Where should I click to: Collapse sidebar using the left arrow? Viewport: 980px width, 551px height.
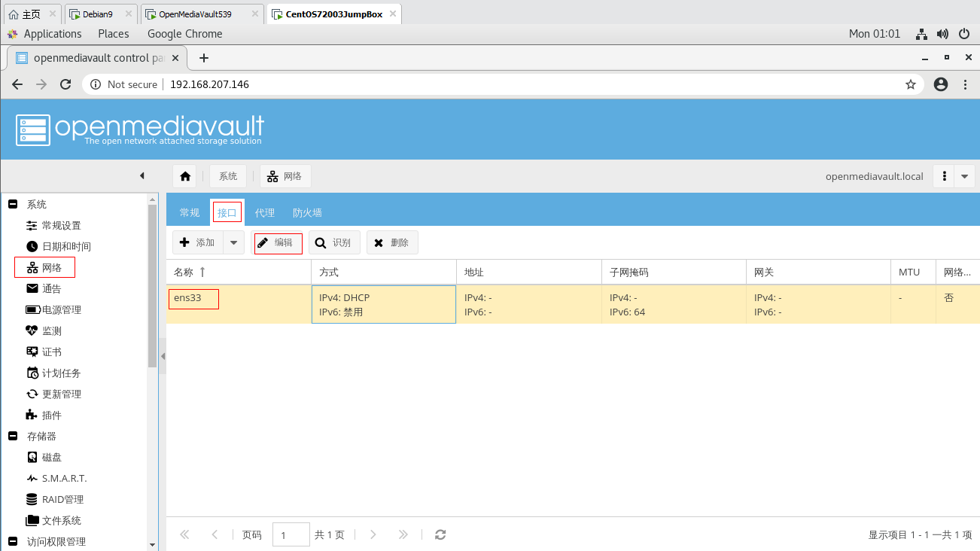pos(142,176)
